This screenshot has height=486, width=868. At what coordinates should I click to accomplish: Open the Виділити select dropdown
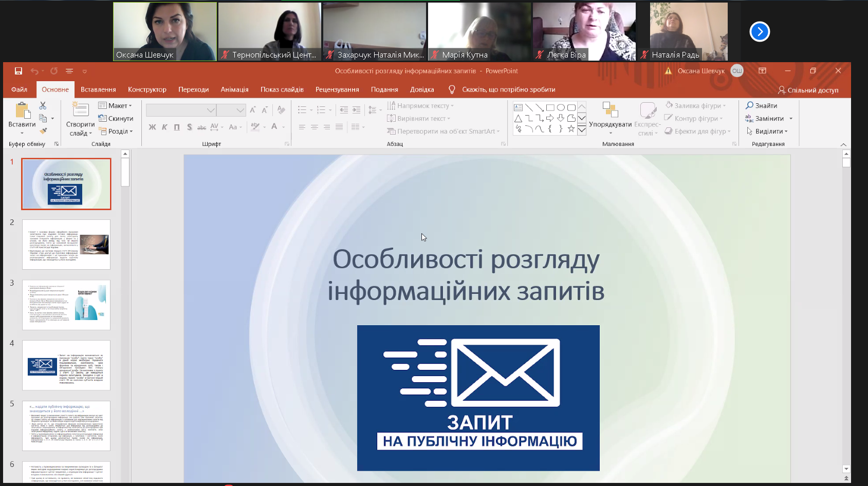tap(767, 132)
